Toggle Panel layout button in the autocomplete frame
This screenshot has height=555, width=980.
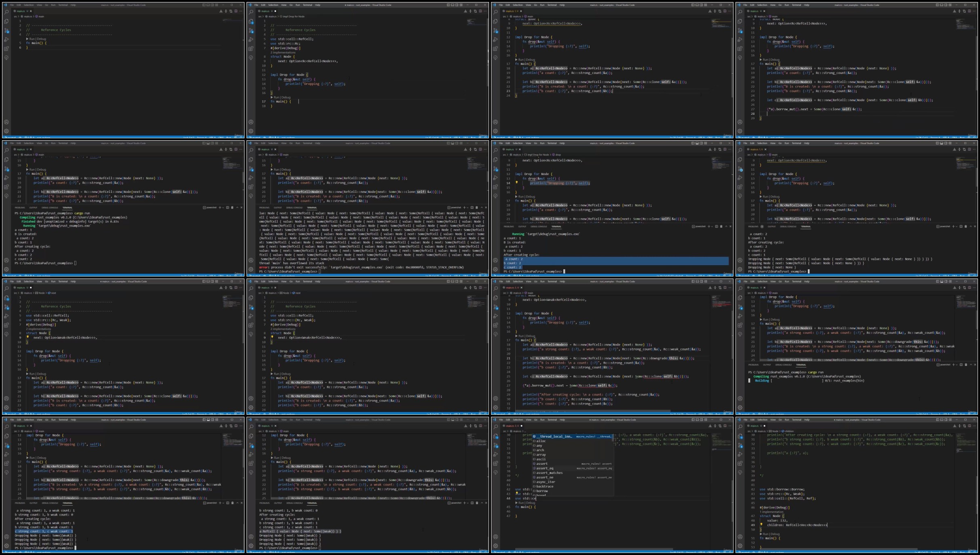[x=698, y=420]
